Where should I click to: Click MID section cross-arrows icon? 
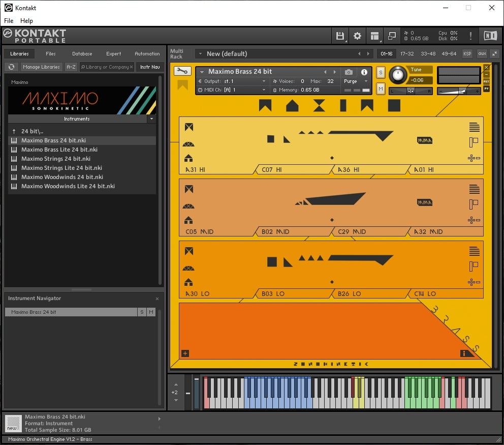pyautogui.click(x=474, y=220)
